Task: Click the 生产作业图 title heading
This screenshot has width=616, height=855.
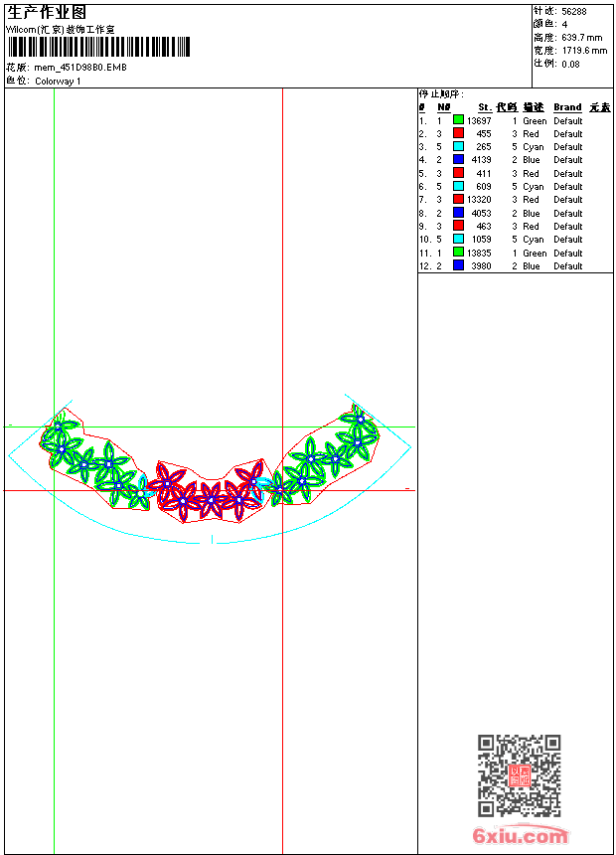Action: (x=47, y=12)
